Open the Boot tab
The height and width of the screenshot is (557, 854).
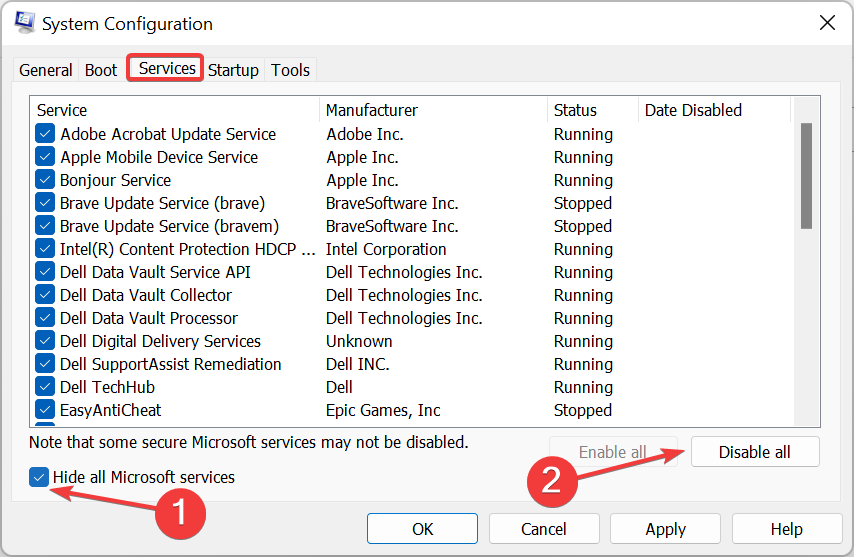click(101, 70)
